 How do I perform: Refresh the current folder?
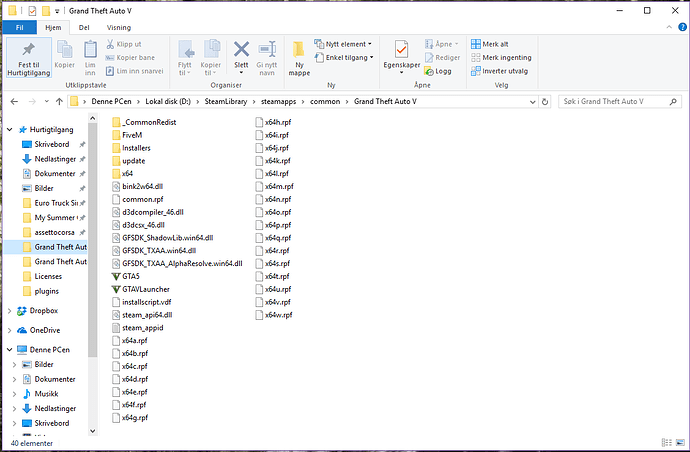545,102
